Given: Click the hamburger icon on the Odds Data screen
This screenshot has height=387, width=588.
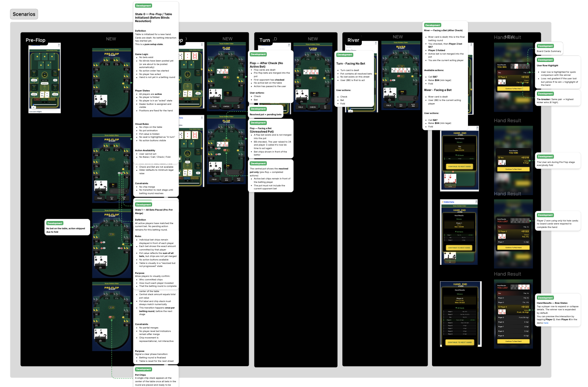Looking at the screenshot, I should coord(476,201).
